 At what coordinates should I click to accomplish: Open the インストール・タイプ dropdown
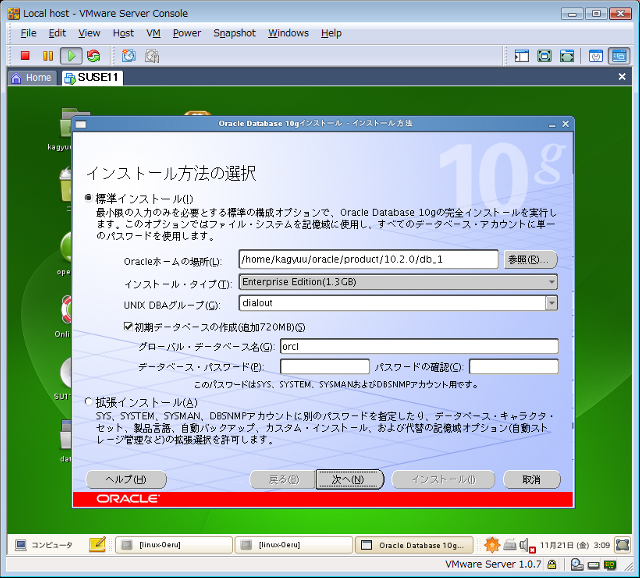[x=398, y=282]
